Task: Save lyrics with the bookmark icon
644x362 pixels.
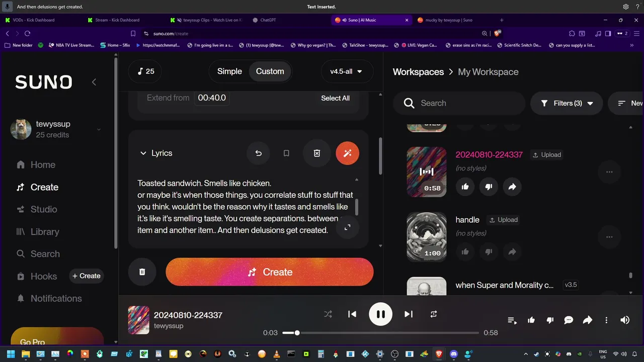Action: point(286,153)
